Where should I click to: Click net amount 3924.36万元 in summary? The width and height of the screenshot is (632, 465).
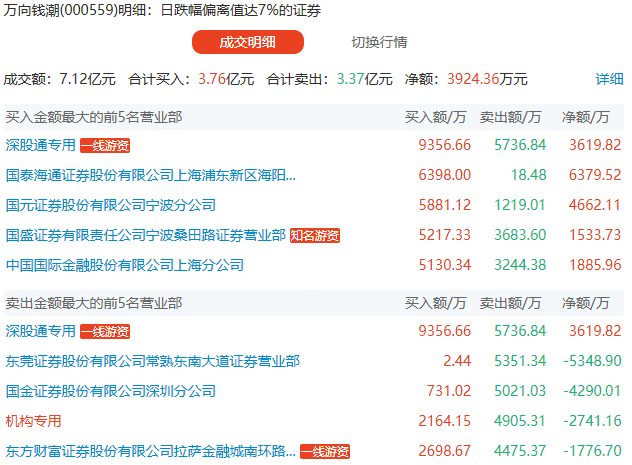(x=487, y=79)
